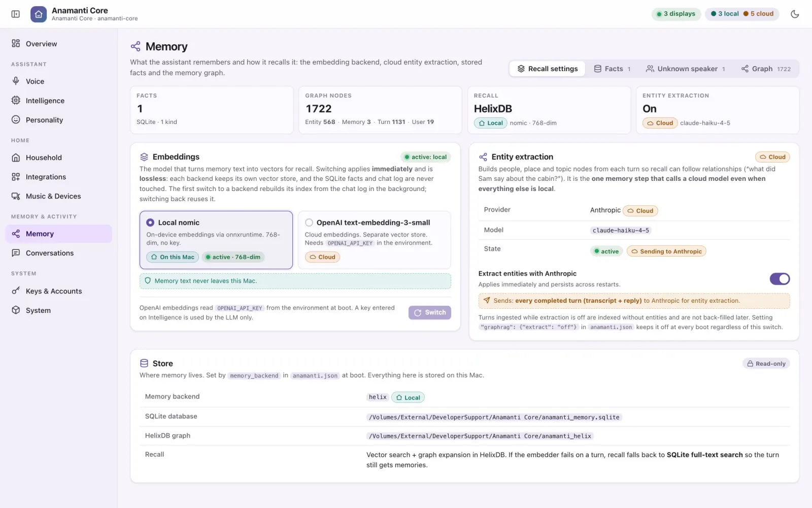Select OpenAI text-embedding-3-small radio button
The height and width of the screenshot is (508, 812).
click(x=309, y=223)
